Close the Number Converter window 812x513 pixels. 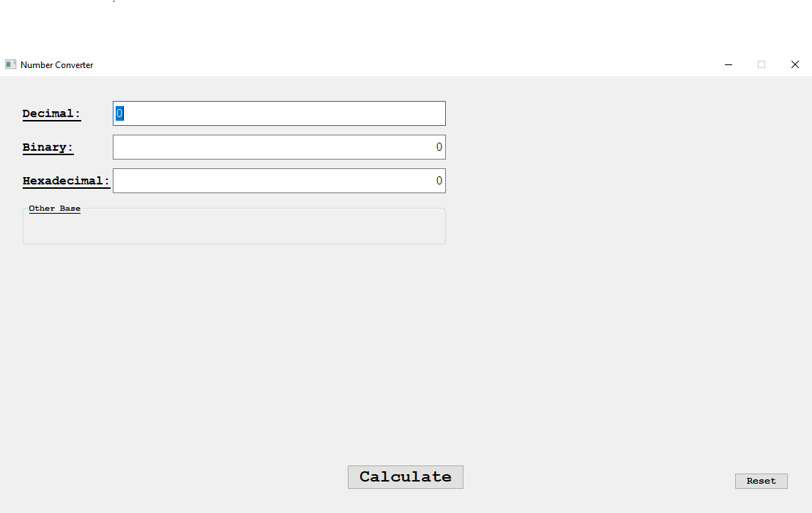795,64
